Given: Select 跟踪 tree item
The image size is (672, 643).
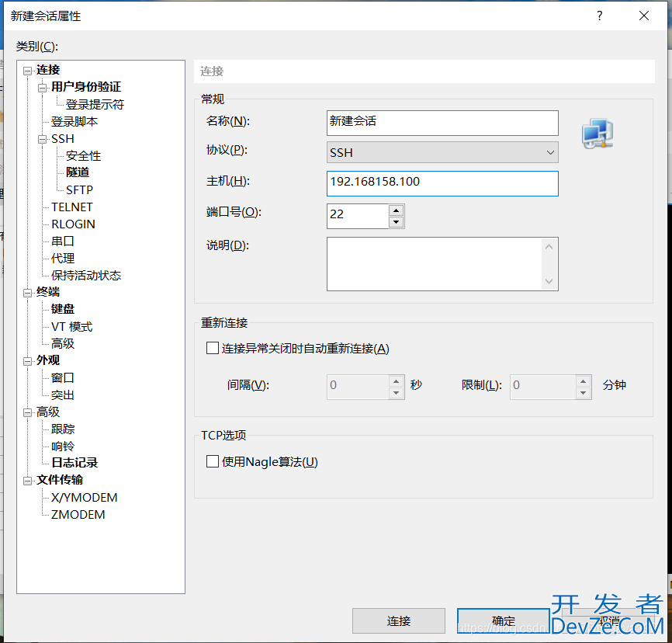Looking at the screenshot, I should tap(63, 429).
